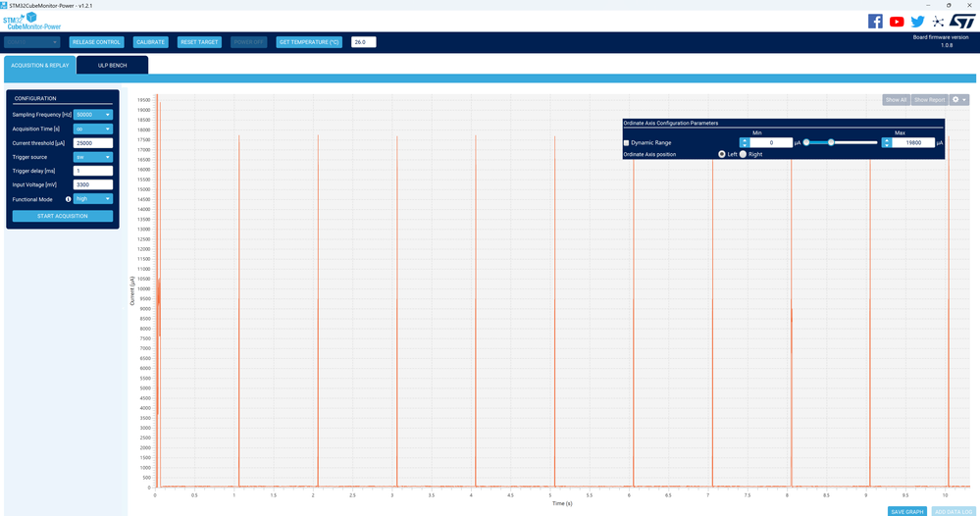Click the Max ordinate value field showing 19800
The image size is (980, 516).
(913, 142)
